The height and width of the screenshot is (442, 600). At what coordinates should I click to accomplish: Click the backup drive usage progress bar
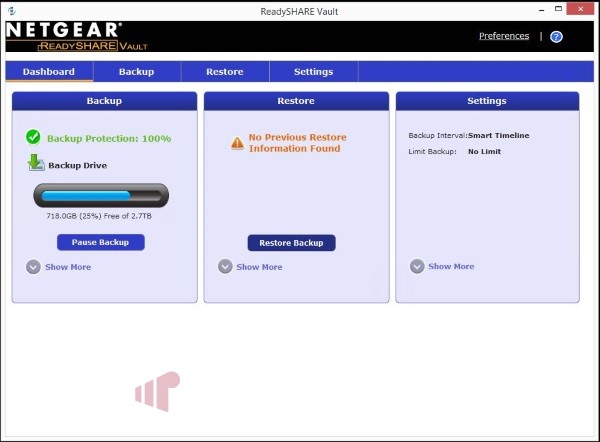coord(101,196)
